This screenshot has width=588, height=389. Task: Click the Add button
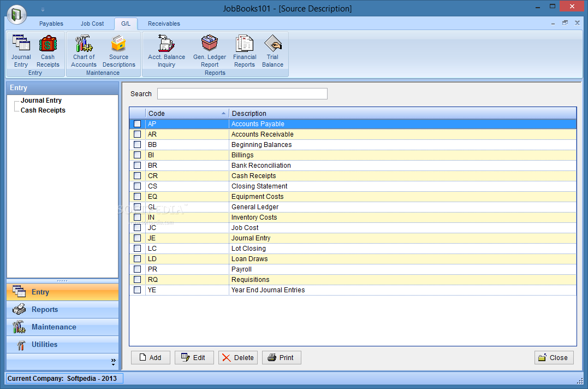click(x=150, y=357)
